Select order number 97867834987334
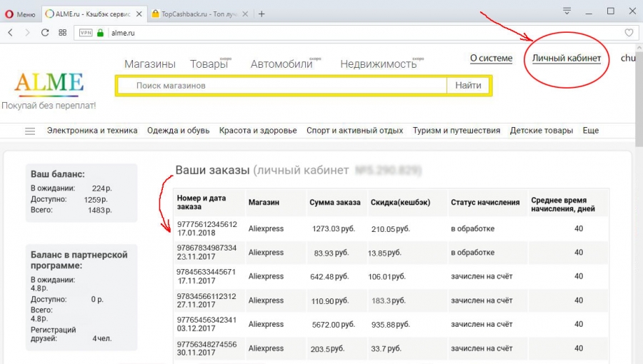This screenshot has height=364, width=643. pyautogui.click(x=206, y=248)
